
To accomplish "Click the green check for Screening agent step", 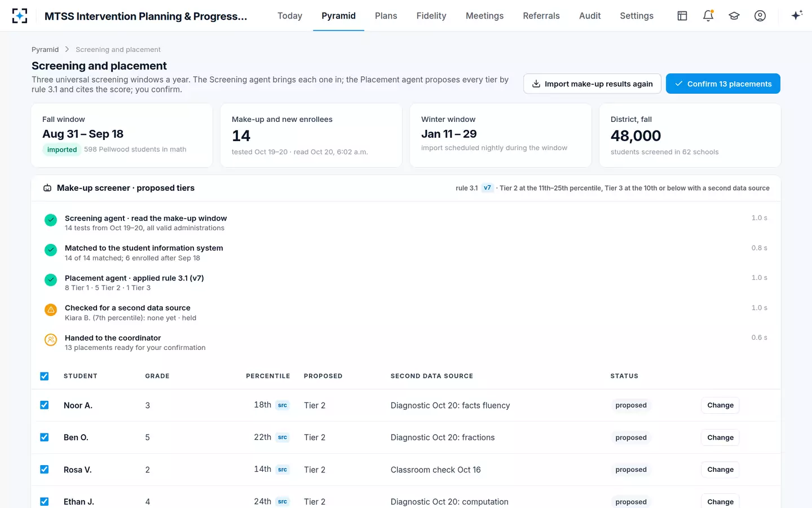I will [x=51, y=220].
